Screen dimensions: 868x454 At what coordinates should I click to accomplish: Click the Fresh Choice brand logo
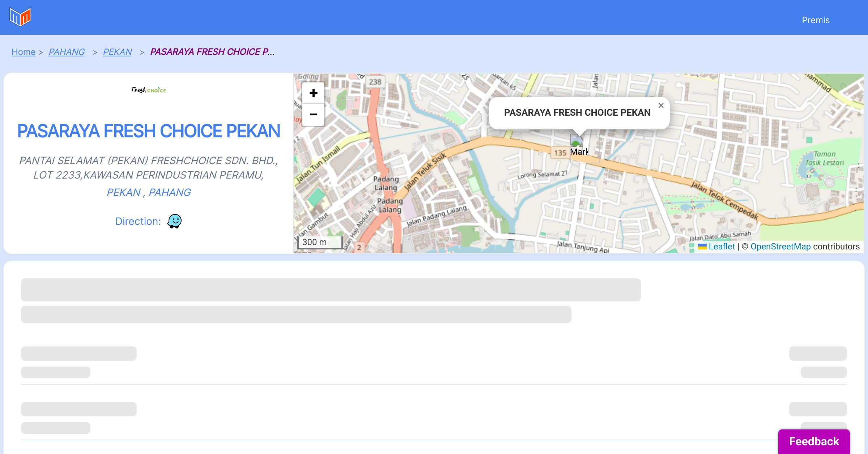[x=149, y=90]
